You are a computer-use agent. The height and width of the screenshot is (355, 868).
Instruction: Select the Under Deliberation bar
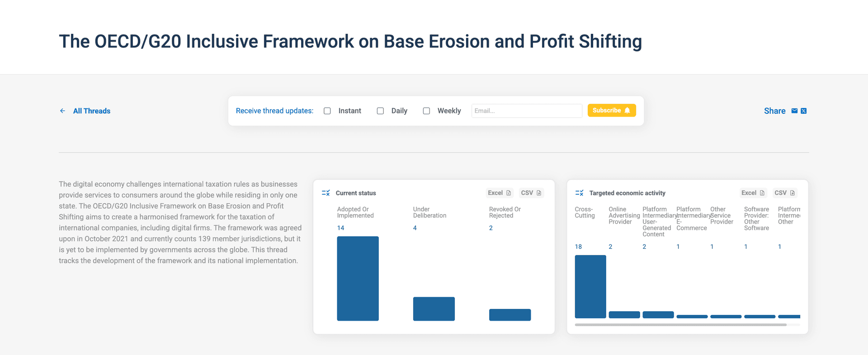click(434, 308)
